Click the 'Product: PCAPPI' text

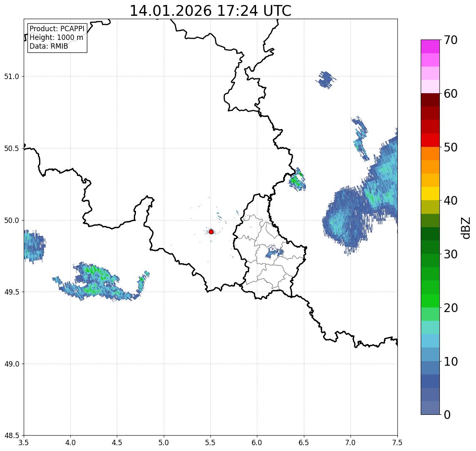tap(57, 29)
